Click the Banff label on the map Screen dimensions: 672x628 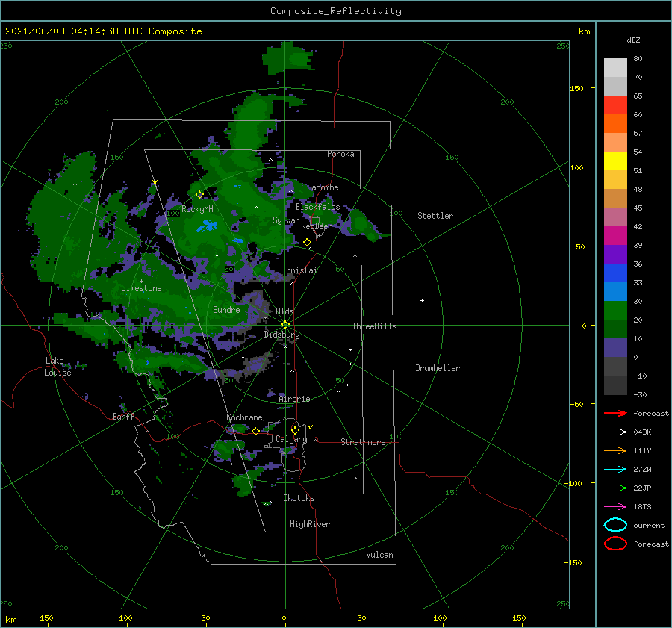tap(123, 416)
